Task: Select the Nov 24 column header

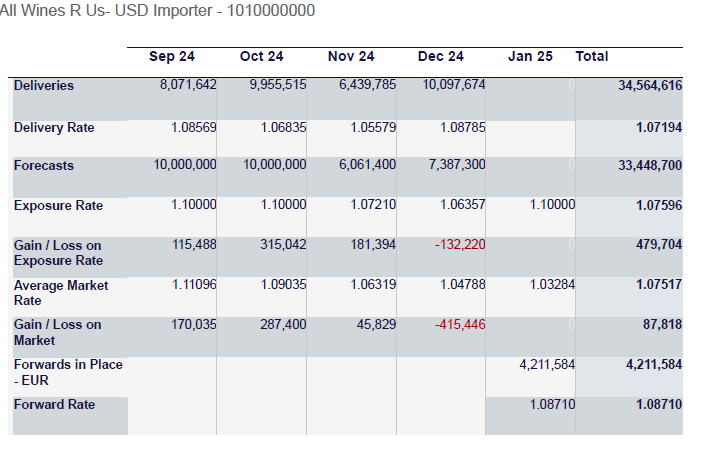Action: (351, 57)
